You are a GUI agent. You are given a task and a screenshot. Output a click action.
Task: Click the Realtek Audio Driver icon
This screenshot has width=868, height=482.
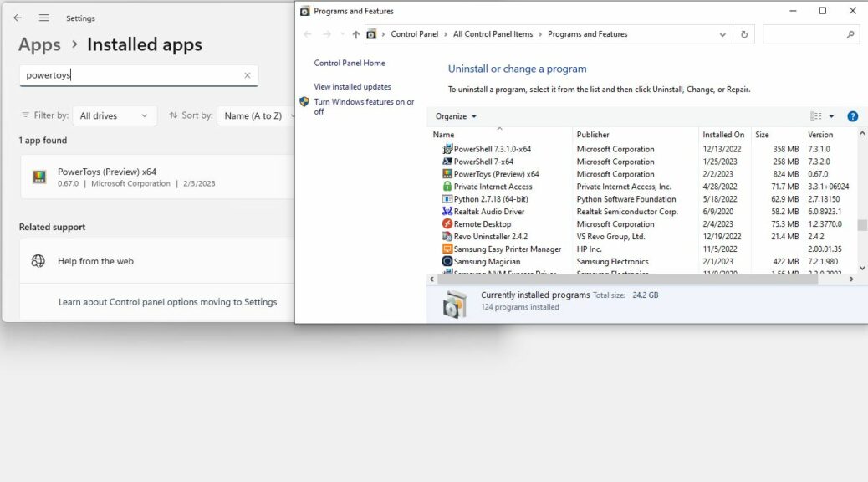pos(447,211)
